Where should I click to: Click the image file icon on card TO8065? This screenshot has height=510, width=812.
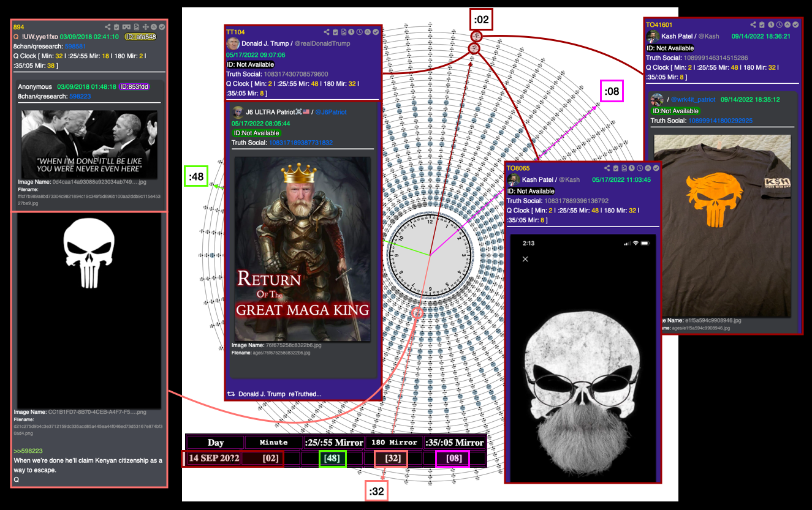pos(624,168)
